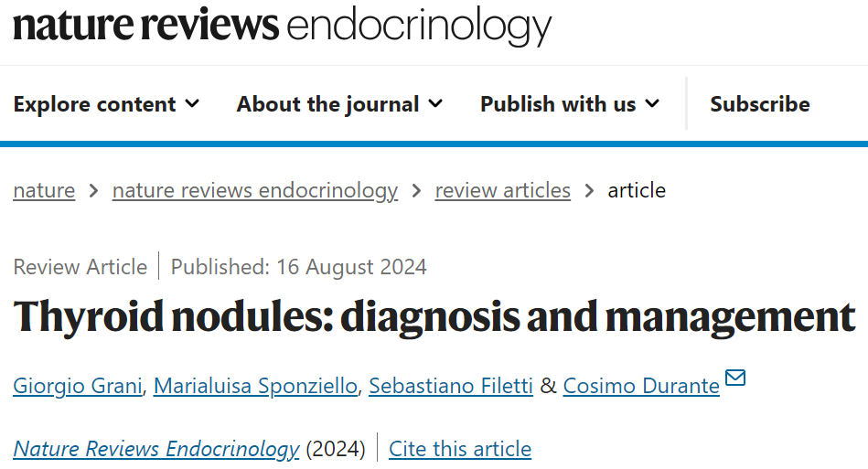Click the Subscribe button
The width and height of the screenshot is (868, 469).
click(760, 104)
